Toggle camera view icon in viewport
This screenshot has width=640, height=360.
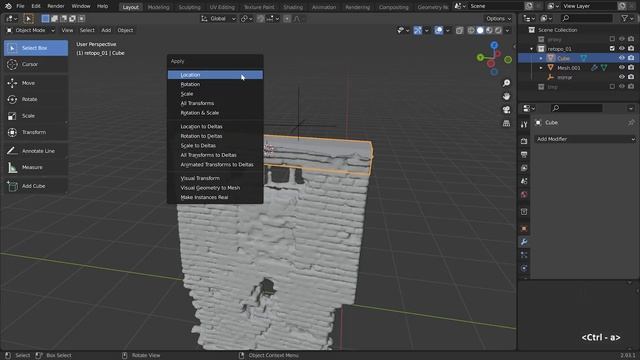(x=507, y=110)
